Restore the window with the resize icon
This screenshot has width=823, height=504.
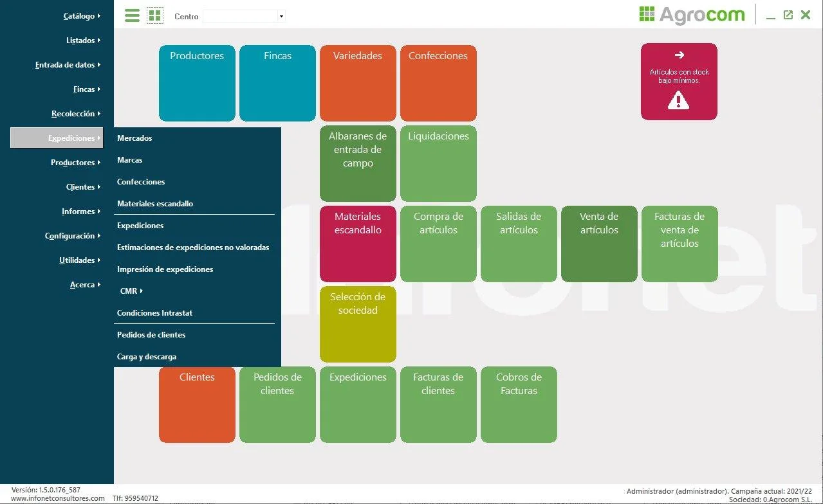point(788,15)
